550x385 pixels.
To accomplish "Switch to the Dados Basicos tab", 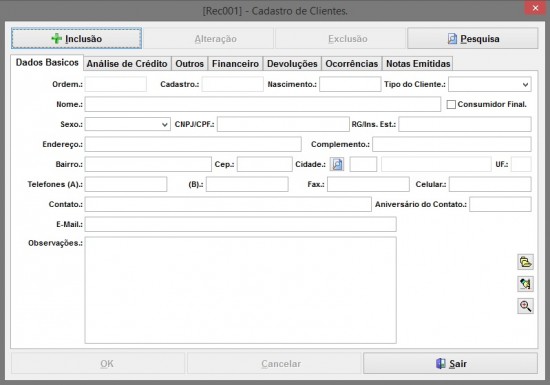I will click(x=47, y=62).
